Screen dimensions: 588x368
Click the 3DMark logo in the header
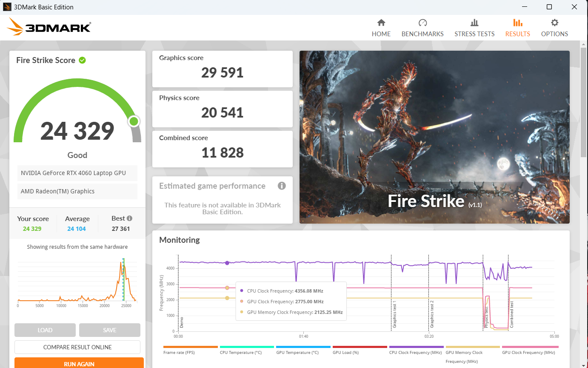point(49,26)
